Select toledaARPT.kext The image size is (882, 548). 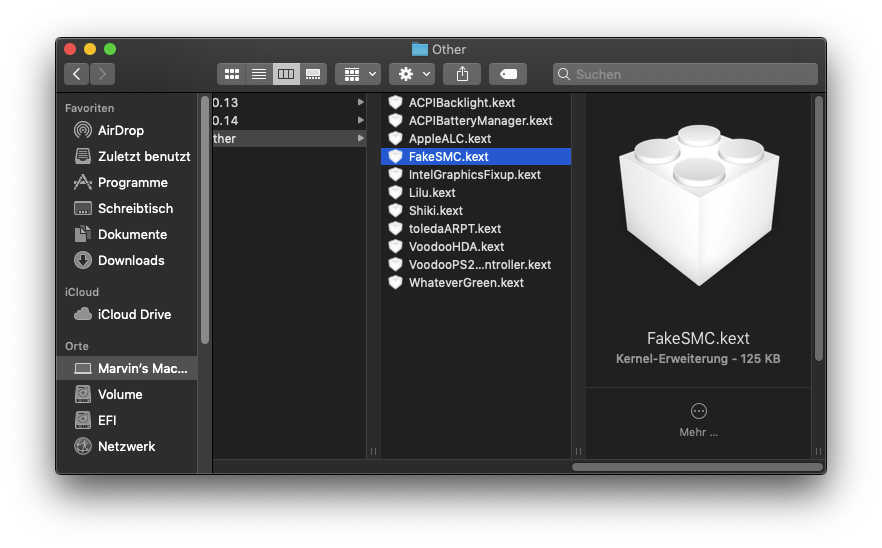(x=476, y=228)
